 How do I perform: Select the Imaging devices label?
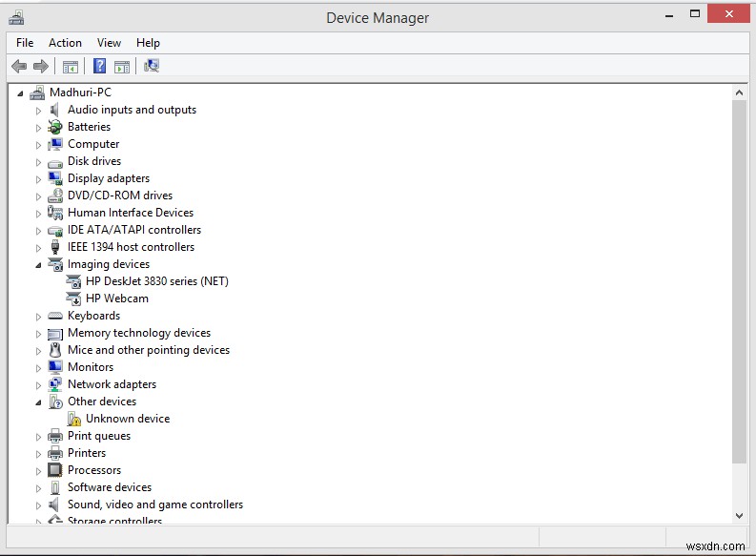point(109,264)
